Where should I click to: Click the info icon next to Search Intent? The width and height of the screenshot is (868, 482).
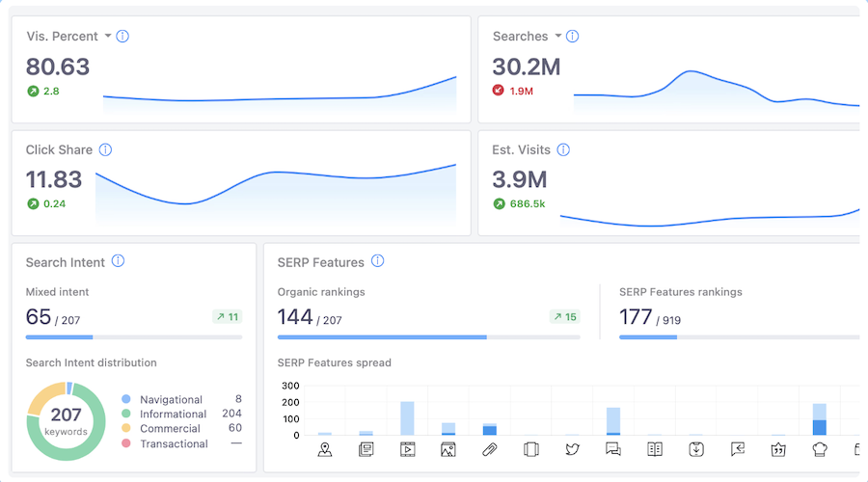(x=118, y=260)
